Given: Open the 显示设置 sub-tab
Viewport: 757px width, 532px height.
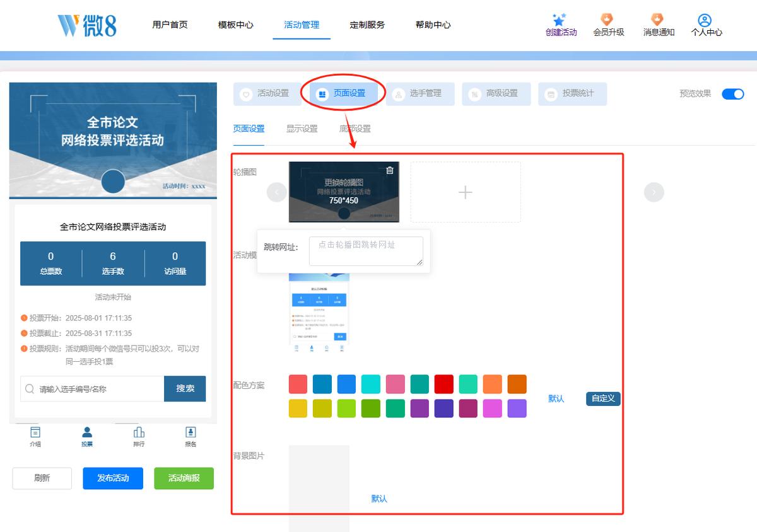Looking at the screenshot, I should coord(302,129).
